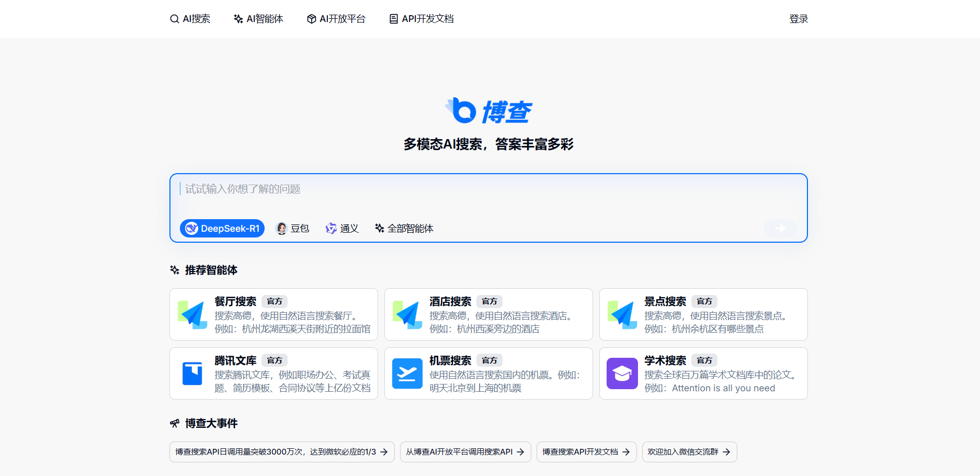Focus the 试试输入你想了解的问题 input

tap(488, 189)
